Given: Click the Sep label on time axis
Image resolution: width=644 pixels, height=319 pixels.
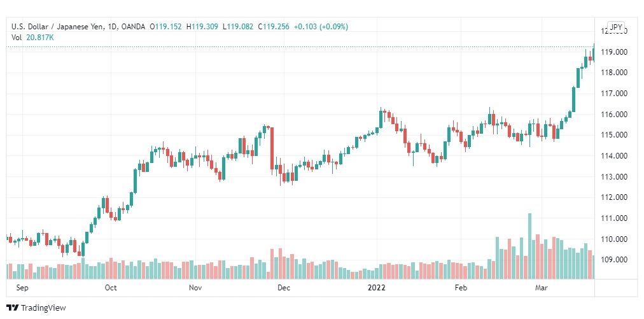Looking at the screenshot, I should (x=22, y=288).
